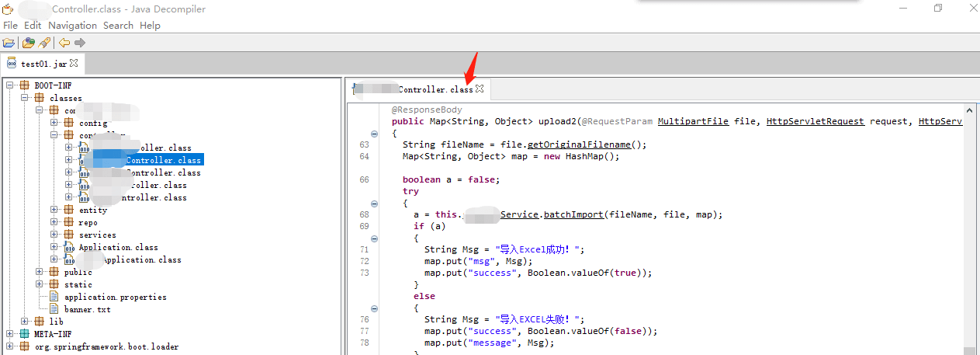Open the Navigation menu
The image size is (980, 355).
(72, 26)
